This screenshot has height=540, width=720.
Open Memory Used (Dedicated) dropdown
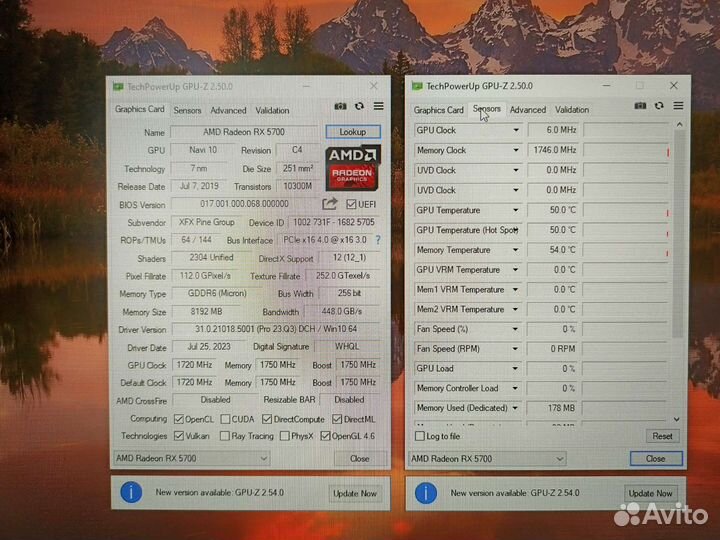pos(515,408)
